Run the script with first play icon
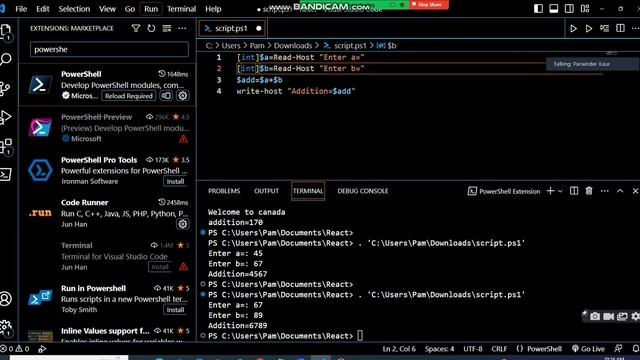Screen dimensions: 640x360 pyautogui.click(x=573, y=29)
